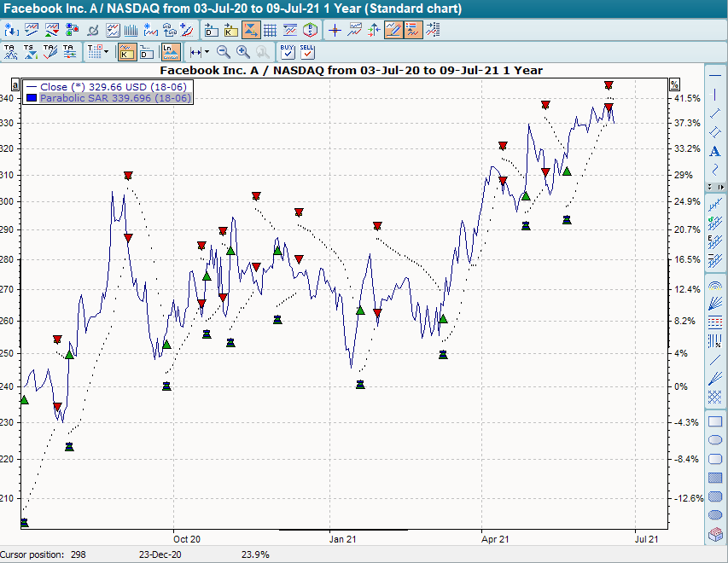The width and height of the screenshot is (728, 563).
Task: Click the BUY signal check button
Action: click(287, 51)
